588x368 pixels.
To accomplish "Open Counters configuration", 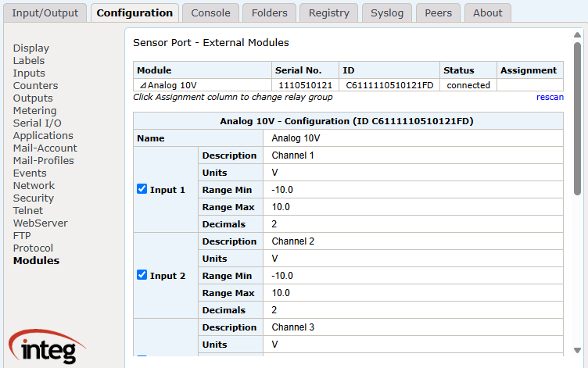I will pyautogui.click(x=36, y=85).
